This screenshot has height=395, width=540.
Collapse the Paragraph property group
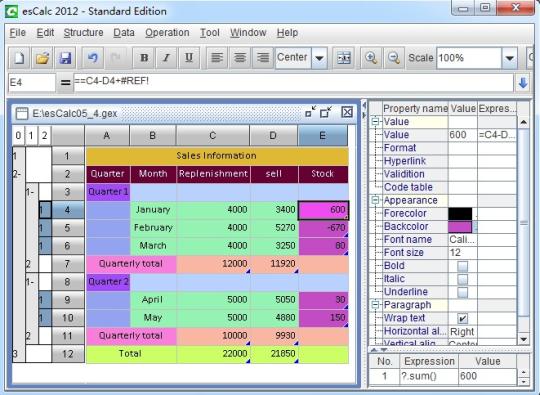pos(375,304)
